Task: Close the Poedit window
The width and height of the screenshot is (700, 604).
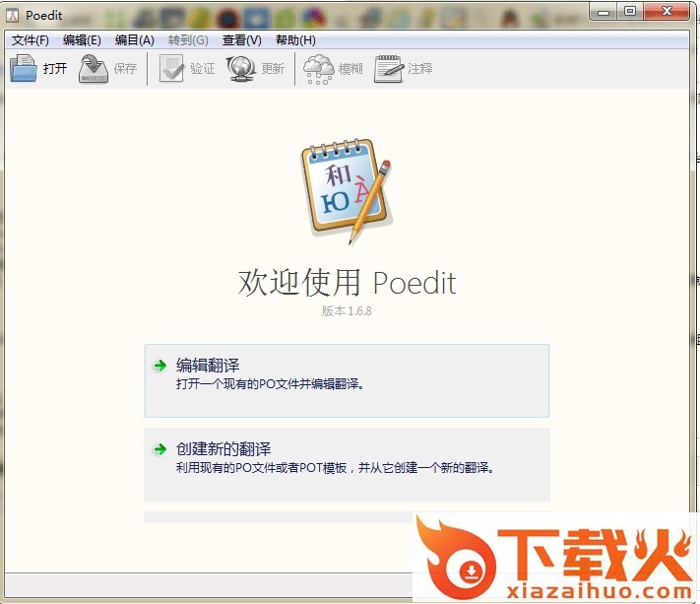Action: [667, 12]
